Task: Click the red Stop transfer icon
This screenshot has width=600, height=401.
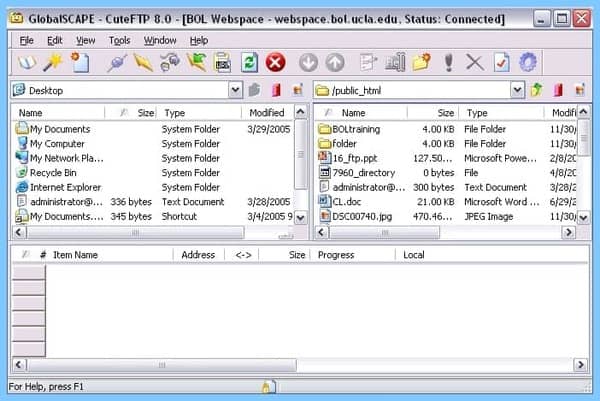Action: point(276,62)
